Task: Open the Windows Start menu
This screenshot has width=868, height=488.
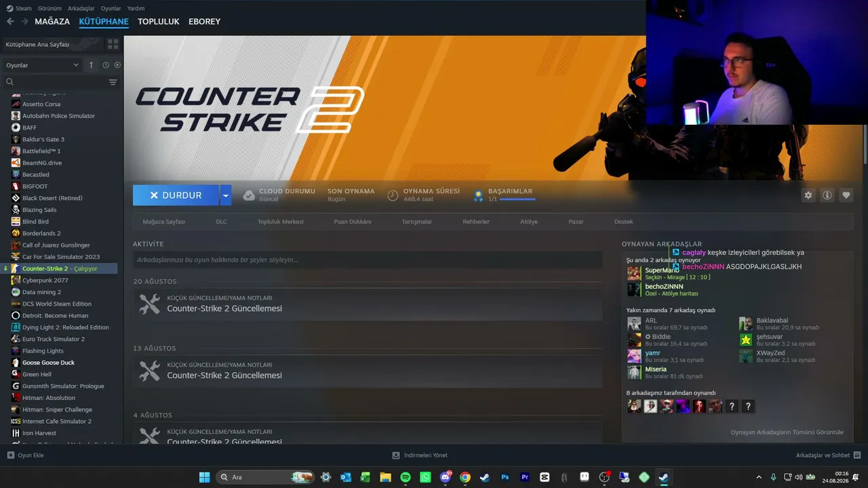Action: click(204, 477)
